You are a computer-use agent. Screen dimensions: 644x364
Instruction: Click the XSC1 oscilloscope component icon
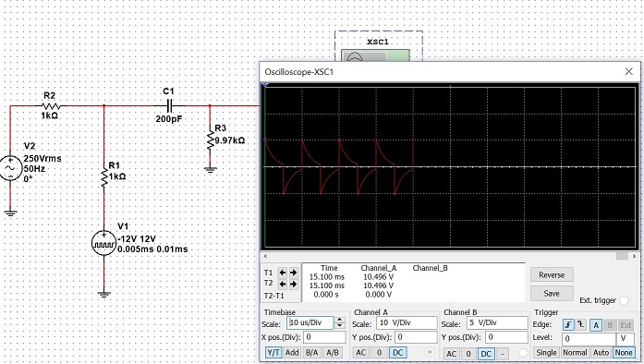click(375, 55)
